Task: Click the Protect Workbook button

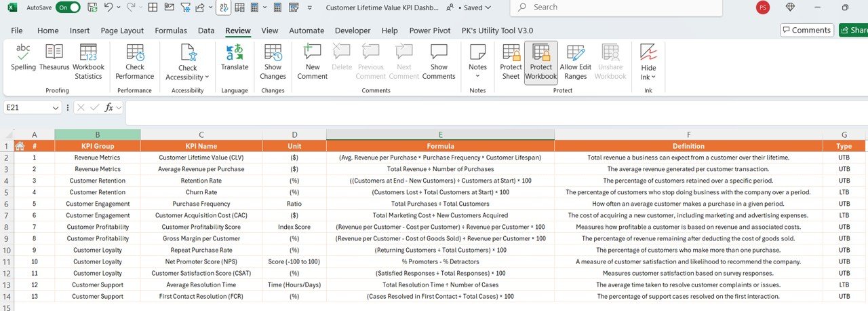Action: pos(541,61)
